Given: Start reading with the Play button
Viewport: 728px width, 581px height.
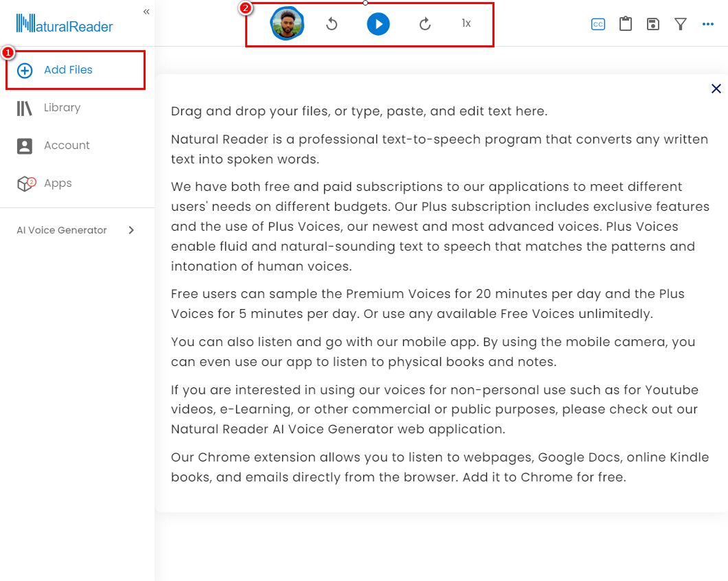Looking at the screenshot, I should 378,23.
